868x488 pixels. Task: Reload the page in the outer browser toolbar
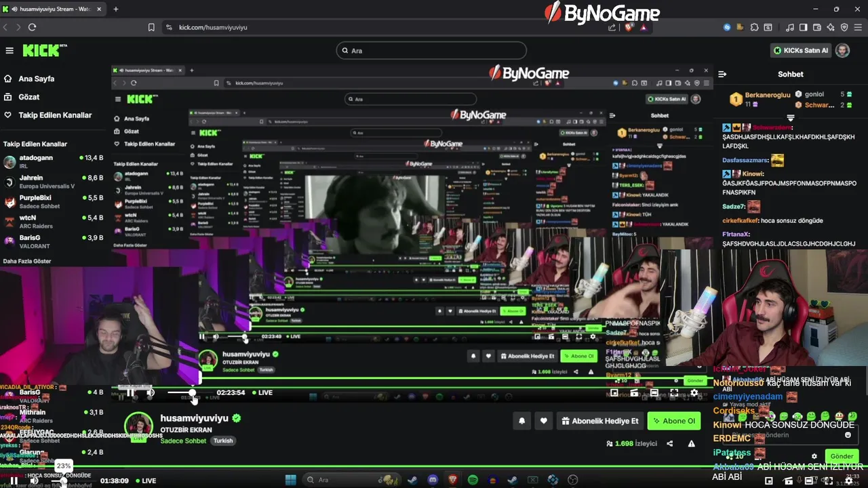coord(32,27)
